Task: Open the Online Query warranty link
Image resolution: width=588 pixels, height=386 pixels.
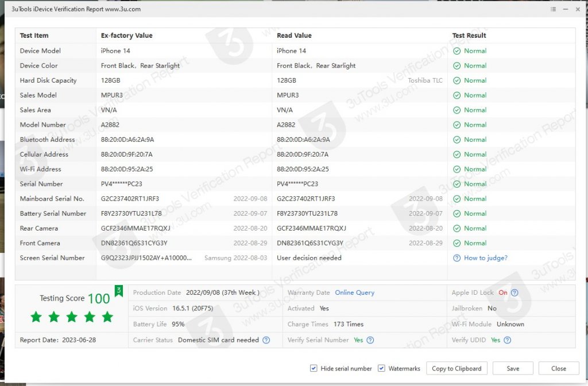Action: point(354,293)
